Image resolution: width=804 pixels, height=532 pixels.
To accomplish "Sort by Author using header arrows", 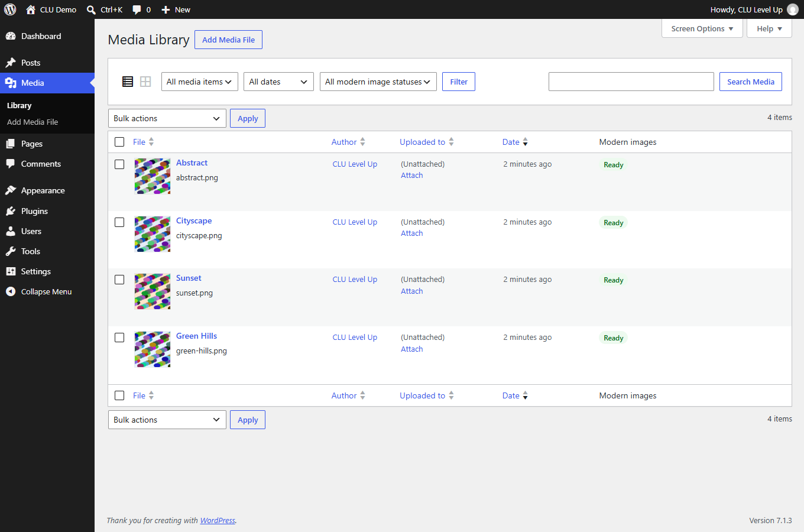I will point(362,142).
